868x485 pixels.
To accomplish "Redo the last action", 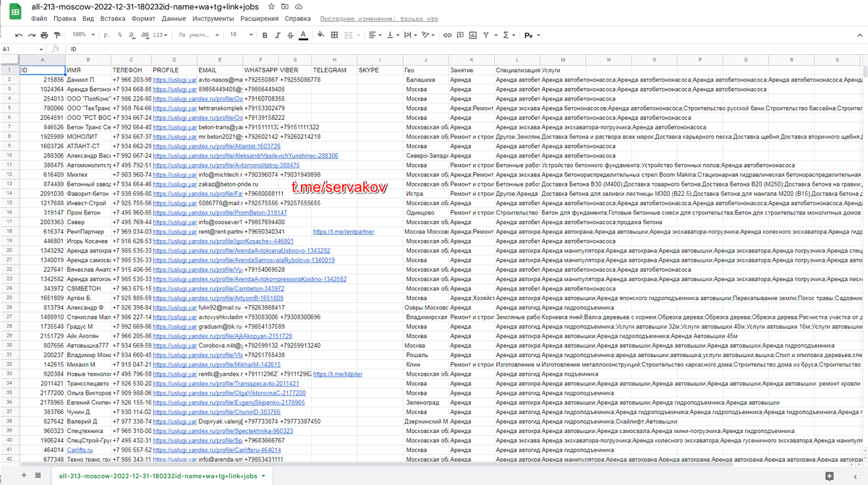I will (x=32, y=35).
